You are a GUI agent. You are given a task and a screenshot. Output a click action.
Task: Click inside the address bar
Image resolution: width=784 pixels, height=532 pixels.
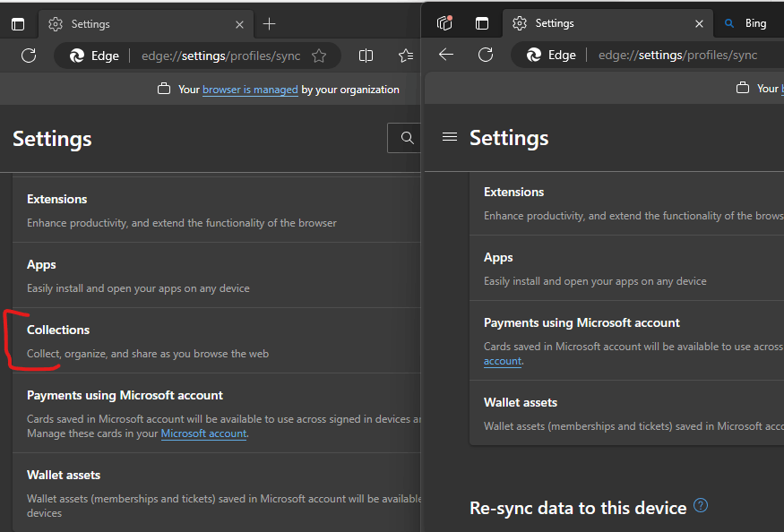tap(224, 55)
